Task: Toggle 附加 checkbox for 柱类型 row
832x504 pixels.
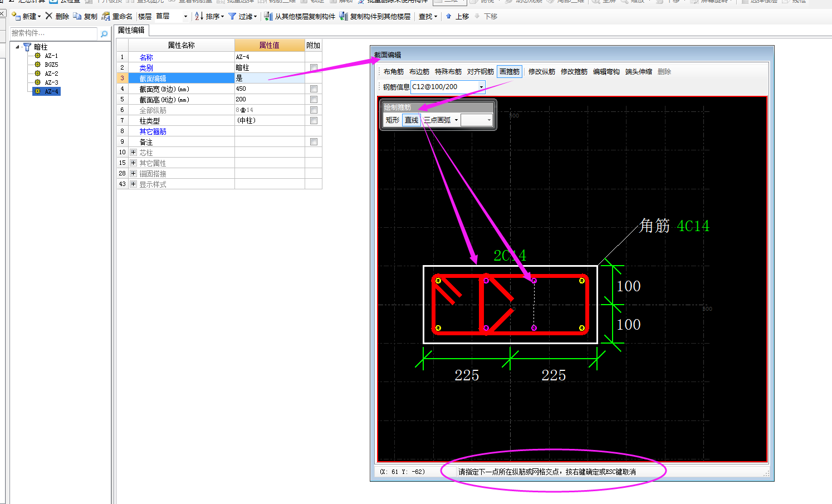Action: point(314,120)
